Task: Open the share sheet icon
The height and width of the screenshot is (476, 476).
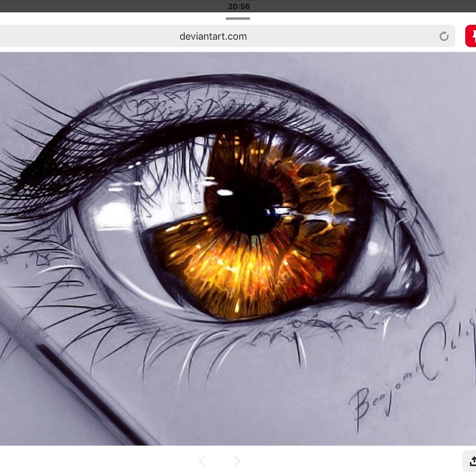Action: point(470,461)
